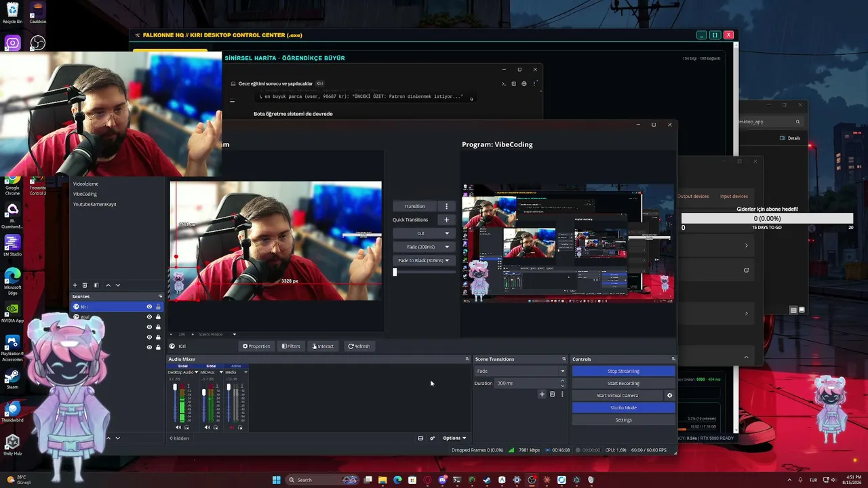Add a scene transition with plus icon

[x=542, y=394]
